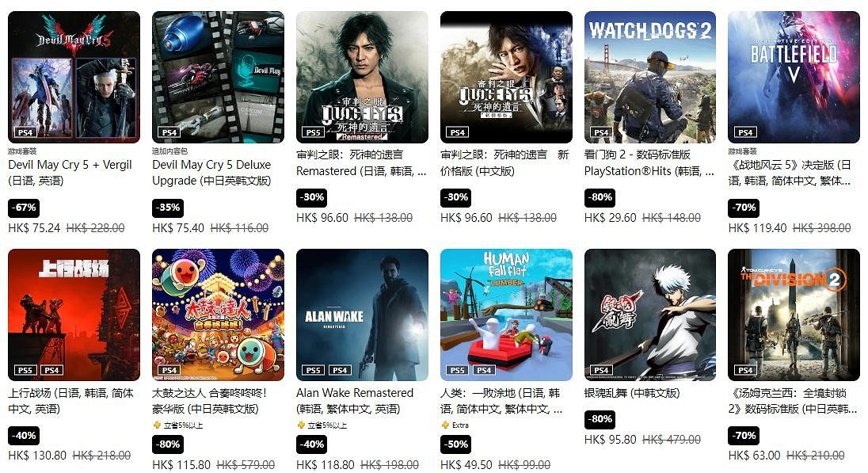Open The Division 2 cover art
The height and width of the screenshot is (473, 868).
pyautogui.click(x=794, y=315)
